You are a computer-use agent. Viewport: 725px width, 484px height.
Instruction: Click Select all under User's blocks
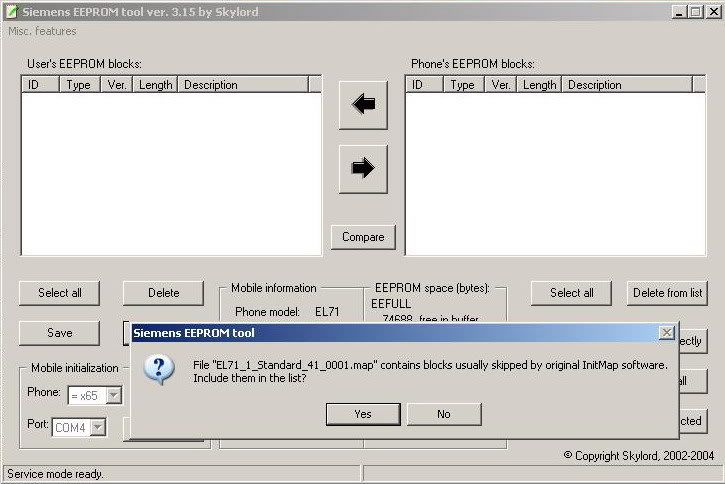(60, 293)
